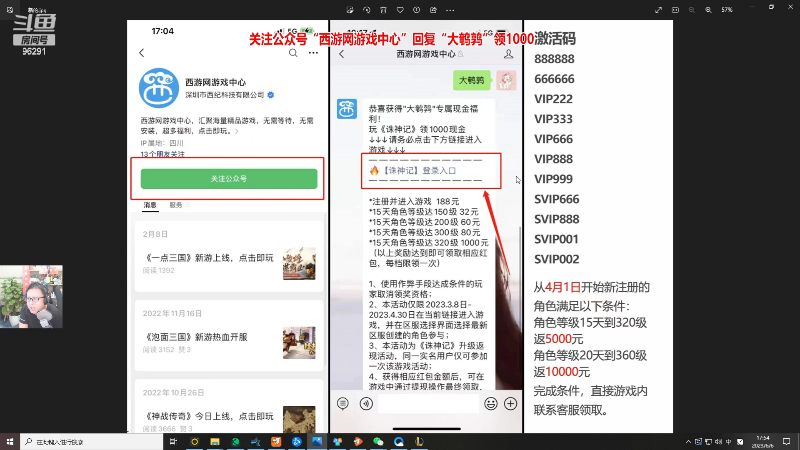Select the 消息 tab
This screenshot has height=450, width=800.
150,205
